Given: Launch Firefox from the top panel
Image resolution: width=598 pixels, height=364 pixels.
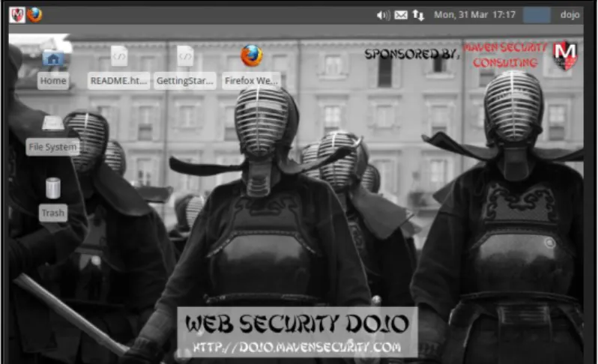Looking at the screenshot, I should pyautogui.click(x=34, y=15).
